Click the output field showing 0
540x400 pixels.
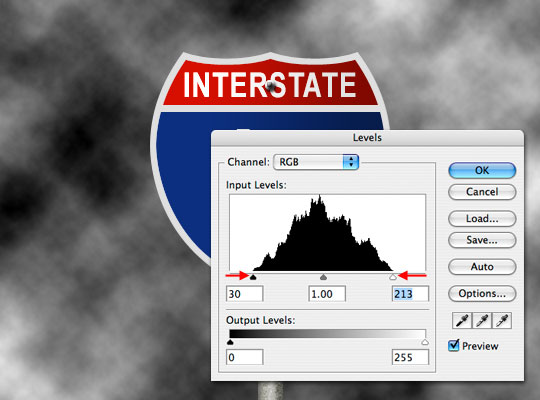(245, 357)
